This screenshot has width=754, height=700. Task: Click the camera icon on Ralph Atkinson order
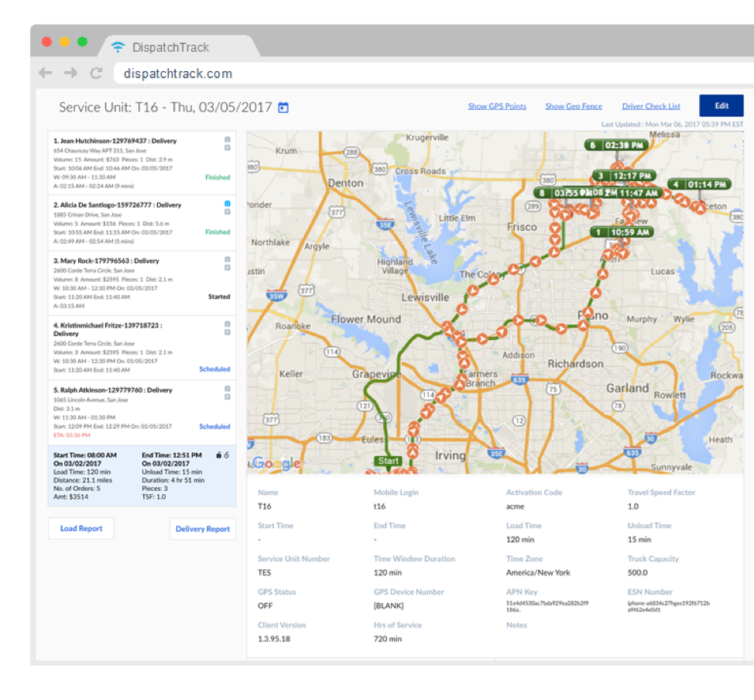228,389
